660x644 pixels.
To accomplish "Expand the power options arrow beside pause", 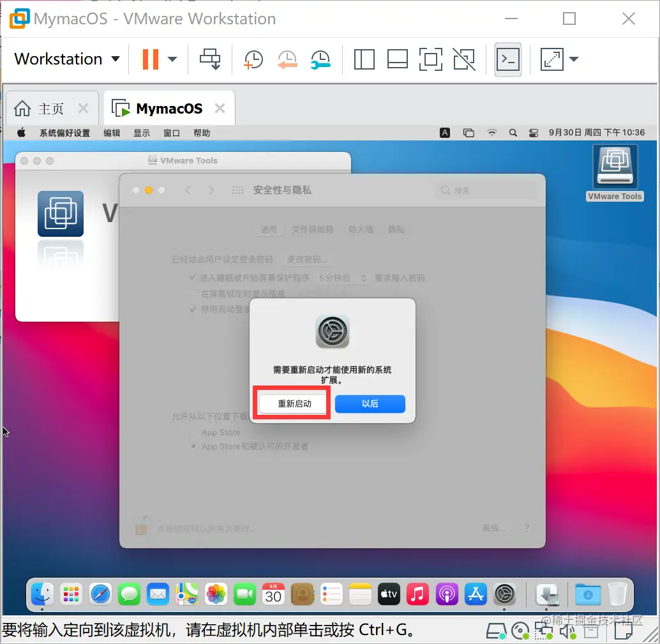I will click(x=172, y=59).
